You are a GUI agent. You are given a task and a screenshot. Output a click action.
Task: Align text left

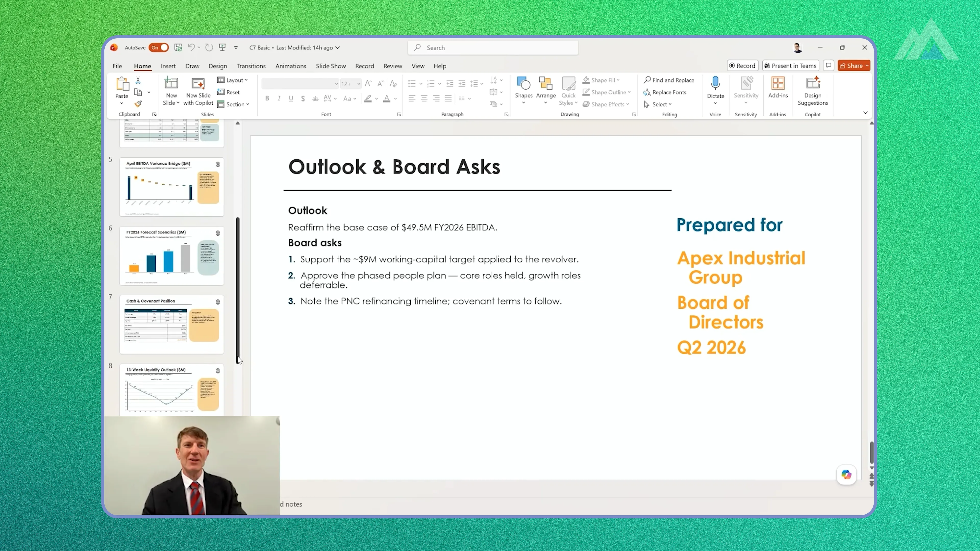412,98
